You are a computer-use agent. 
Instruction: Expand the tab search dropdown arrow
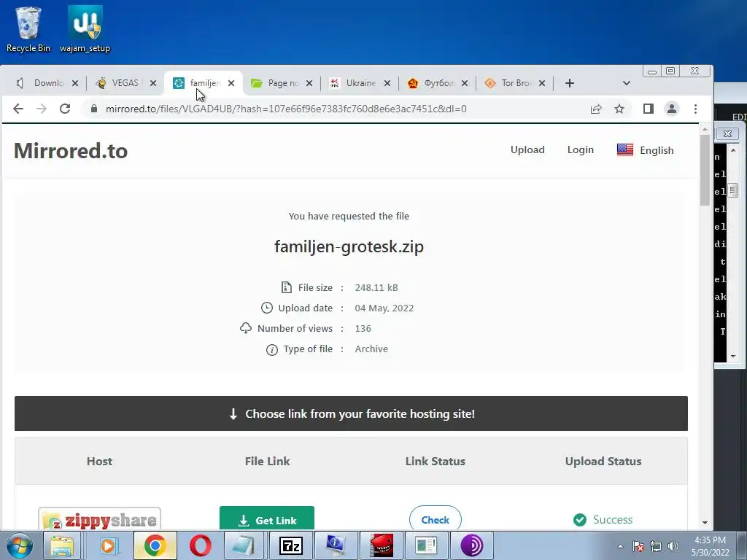(x=627, y=83)
